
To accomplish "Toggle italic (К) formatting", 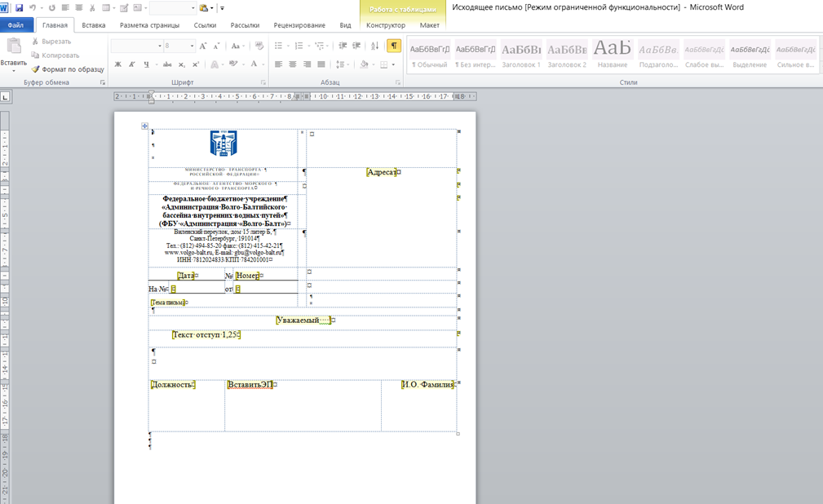I will coord(132,64).
